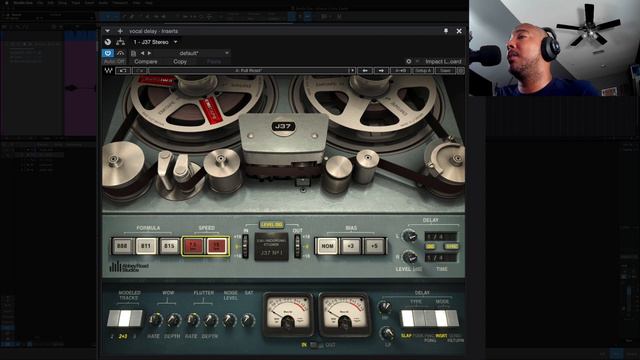This screenshot has height=360, width=640.
Task: Click the delay L time display
Action: pyautogui.click(x=441, y=236)
